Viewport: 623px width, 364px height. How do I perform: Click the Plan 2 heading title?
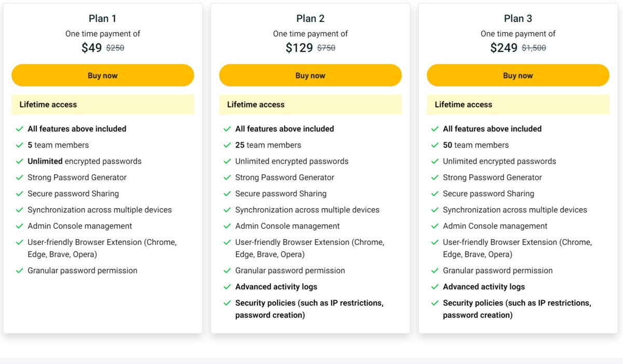[x=310, y=18]
